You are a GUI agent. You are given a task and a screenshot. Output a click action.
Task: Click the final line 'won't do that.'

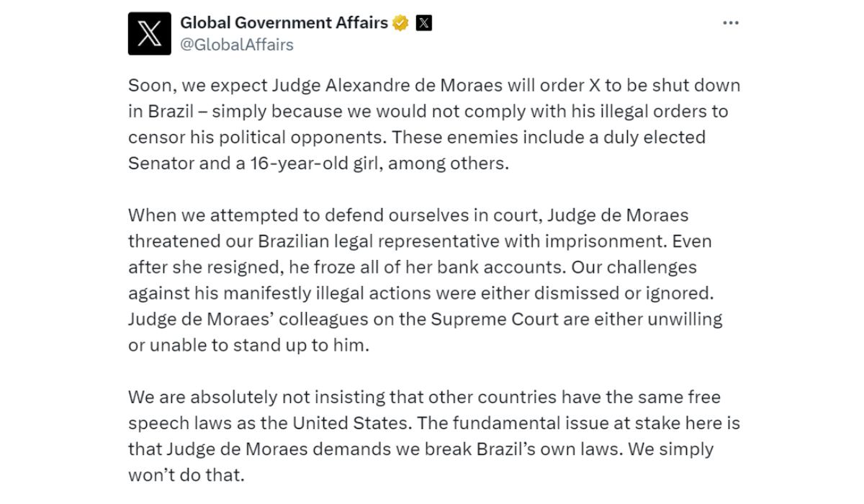tap(186, 475)
